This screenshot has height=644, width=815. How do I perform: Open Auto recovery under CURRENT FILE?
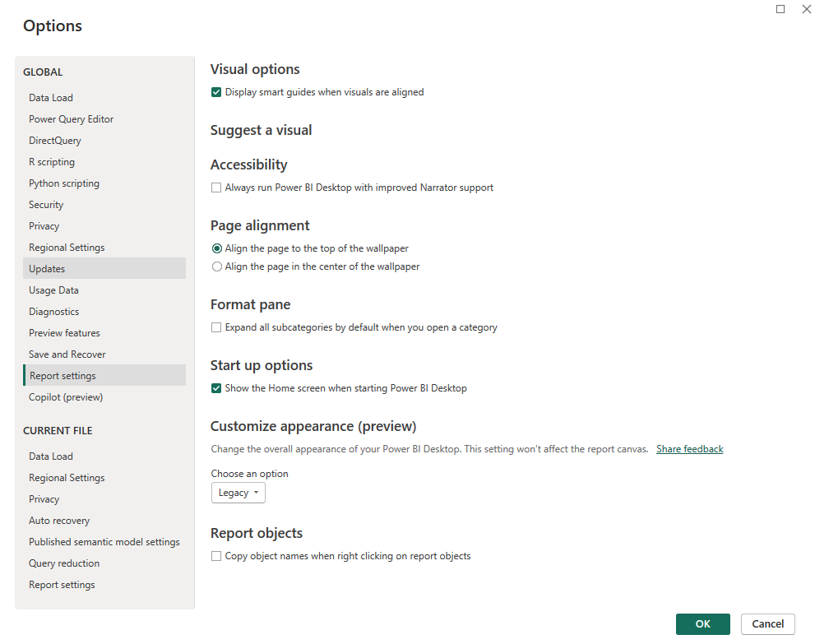coord(59,520)
